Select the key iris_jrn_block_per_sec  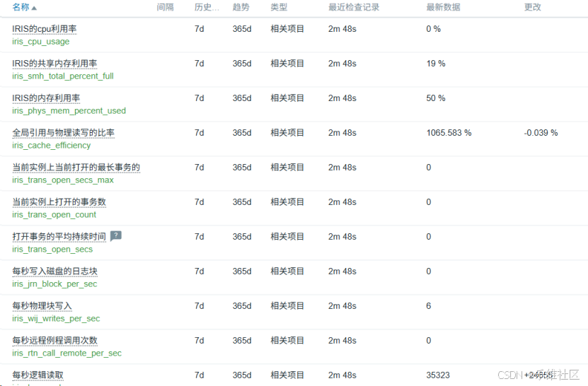(x=54, y=284)
